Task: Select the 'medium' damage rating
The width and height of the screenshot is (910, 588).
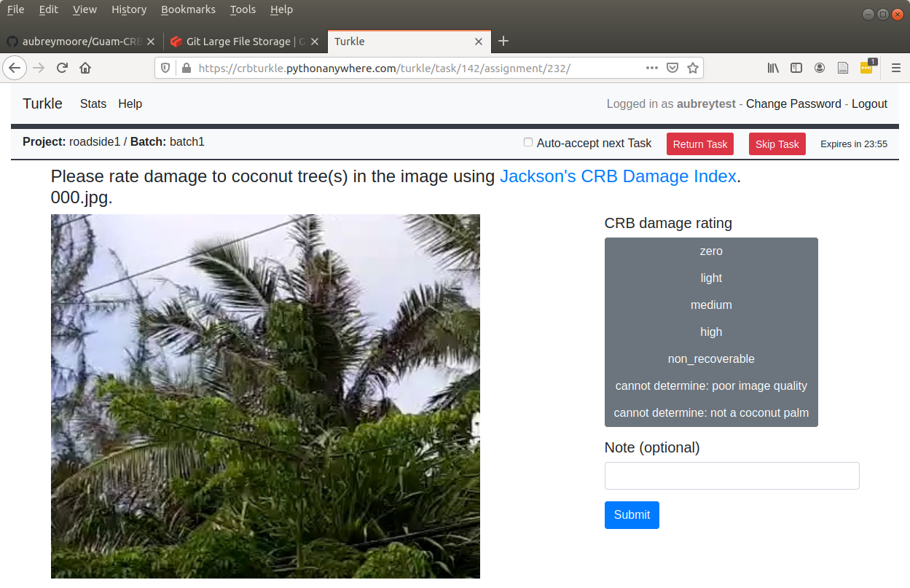Action: point(711,305)
